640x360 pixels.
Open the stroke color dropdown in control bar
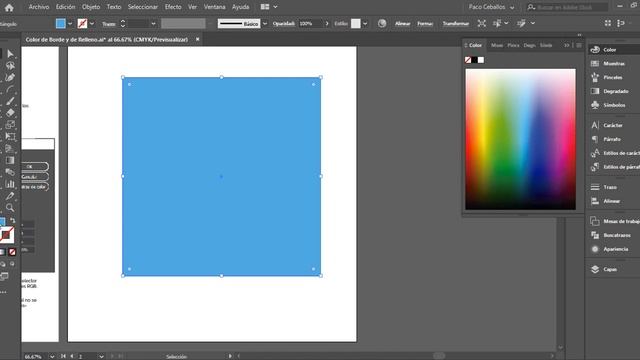[x=92, y=24]
